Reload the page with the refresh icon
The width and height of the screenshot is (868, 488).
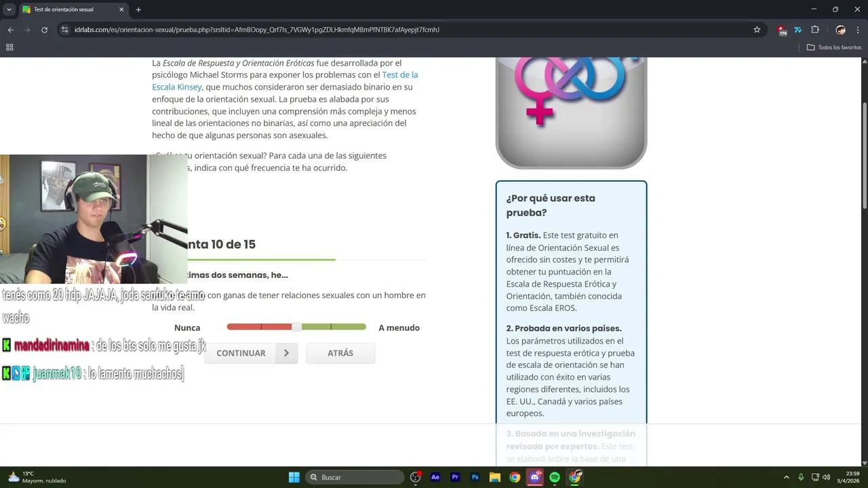(x=45, y=30)
